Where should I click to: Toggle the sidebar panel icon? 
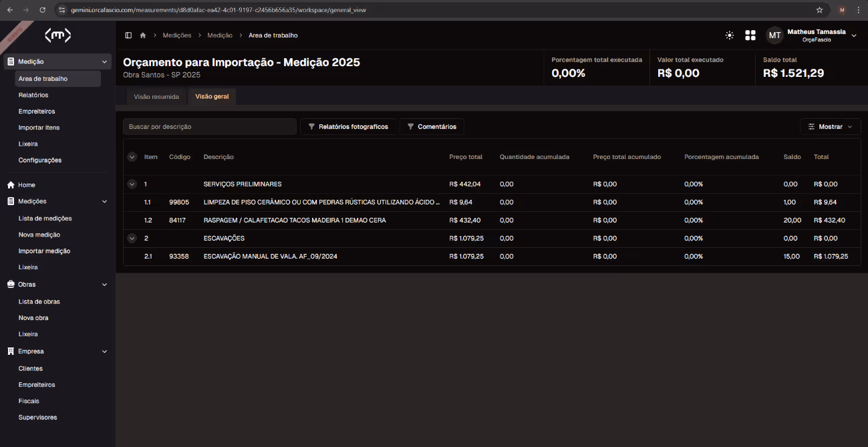[128, 35]
